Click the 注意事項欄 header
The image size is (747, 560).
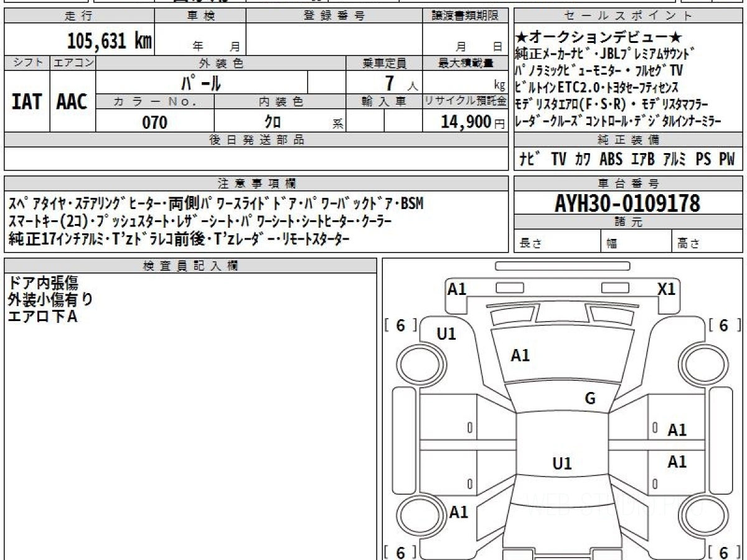click(x=256, y=184)
